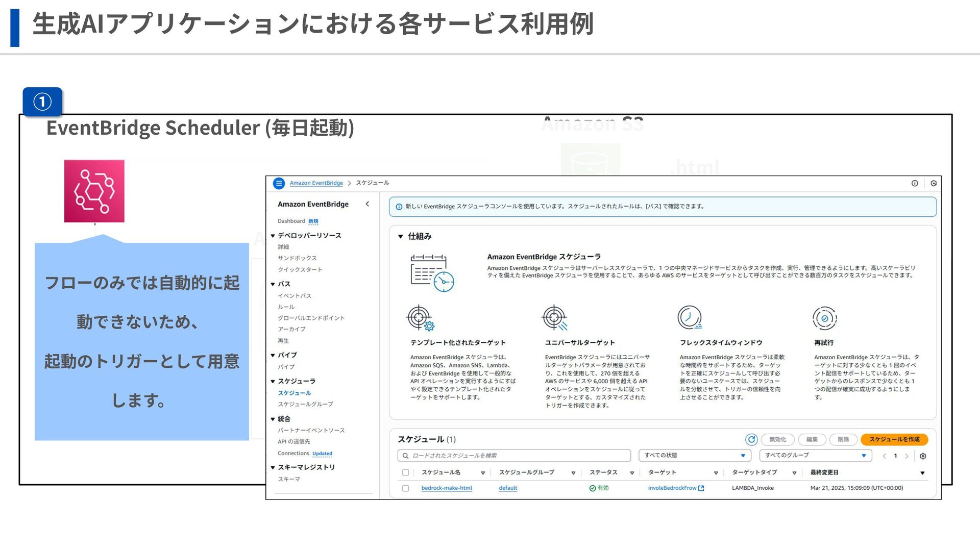Collapse the スケジューラ sidebar section

[273, 382]
